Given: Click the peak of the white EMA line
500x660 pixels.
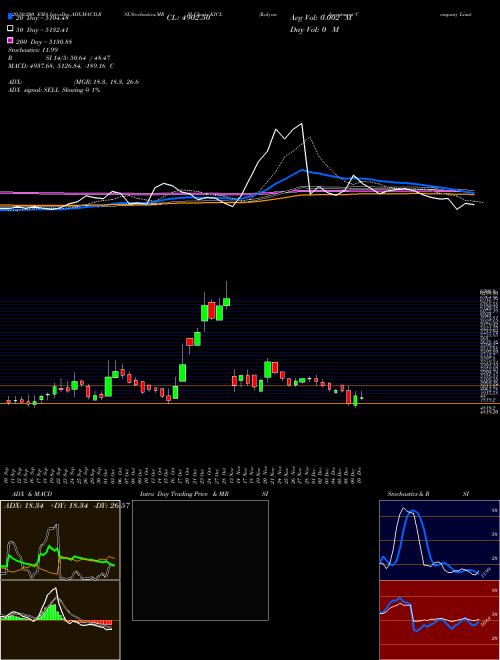Looking at the screenshot, I should tap(301, 124).
